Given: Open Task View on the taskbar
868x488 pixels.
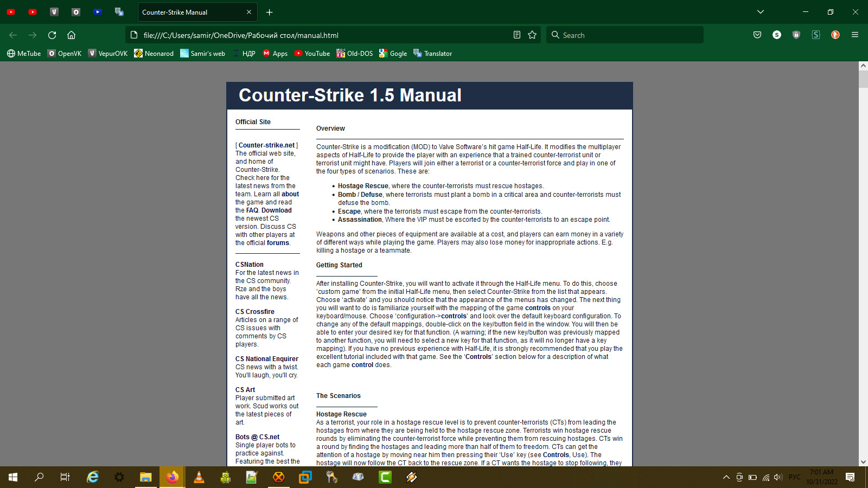Looking at the screenshot, I should coord(65,477).
